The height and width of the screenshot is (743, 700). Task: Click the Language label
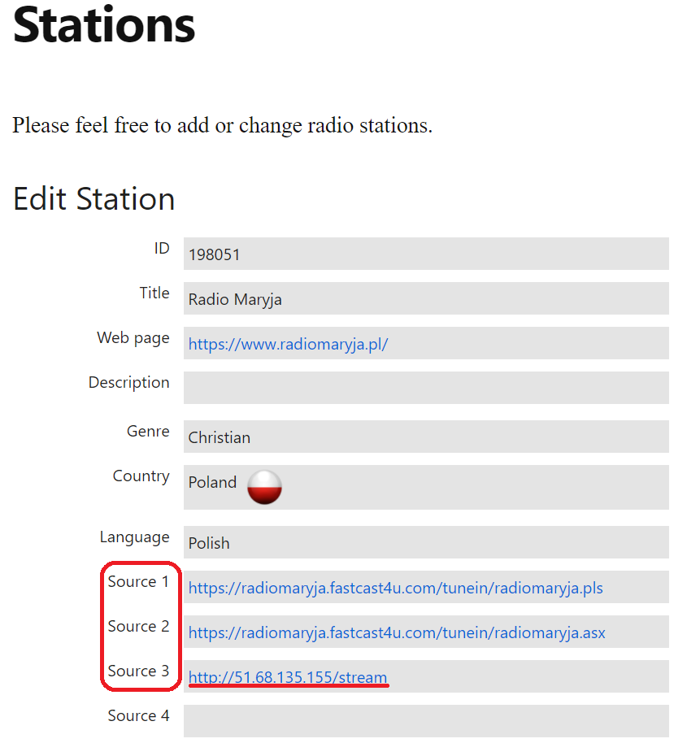[x=135, y=537]
